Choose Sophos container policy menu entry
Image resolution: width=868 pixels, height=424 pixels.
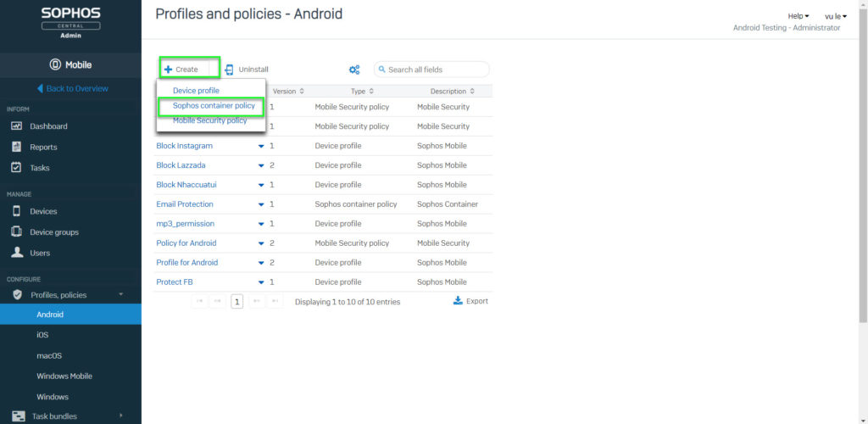(x=214, y=105)
